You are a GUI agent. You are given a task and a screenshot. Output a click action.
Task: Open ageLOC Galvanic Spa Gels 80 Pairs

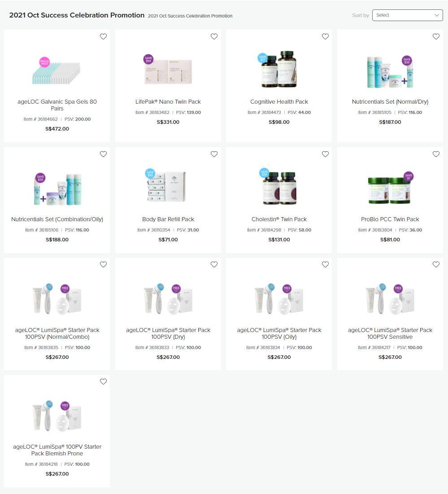point(57,105)
